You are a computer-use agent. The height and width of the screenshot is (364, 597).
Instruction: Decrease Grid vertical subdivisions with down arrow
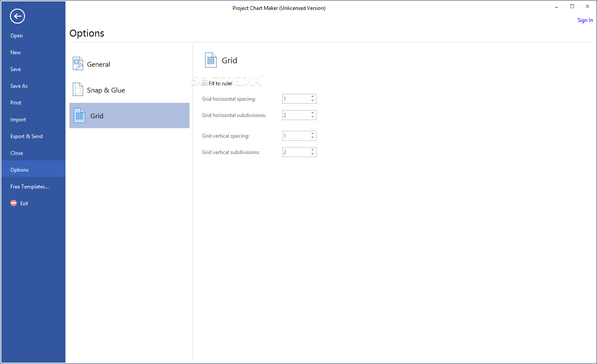[312, 154]
